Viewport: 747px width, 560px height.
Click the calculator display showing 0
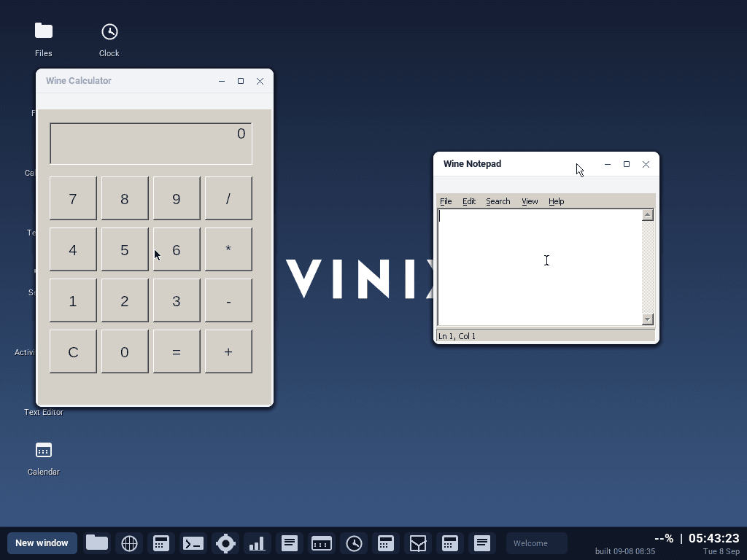coord(151,144)
